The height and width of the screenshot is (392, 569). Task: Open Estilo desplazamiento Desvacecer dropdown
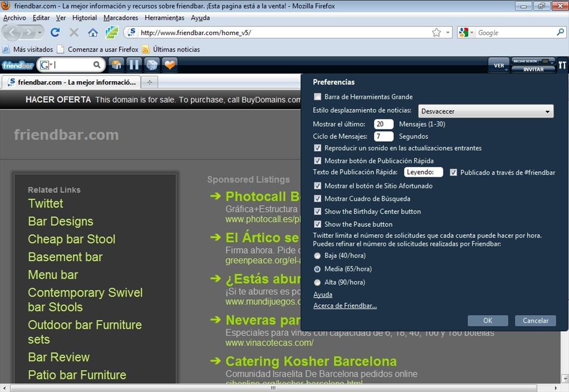pos(486,111)
